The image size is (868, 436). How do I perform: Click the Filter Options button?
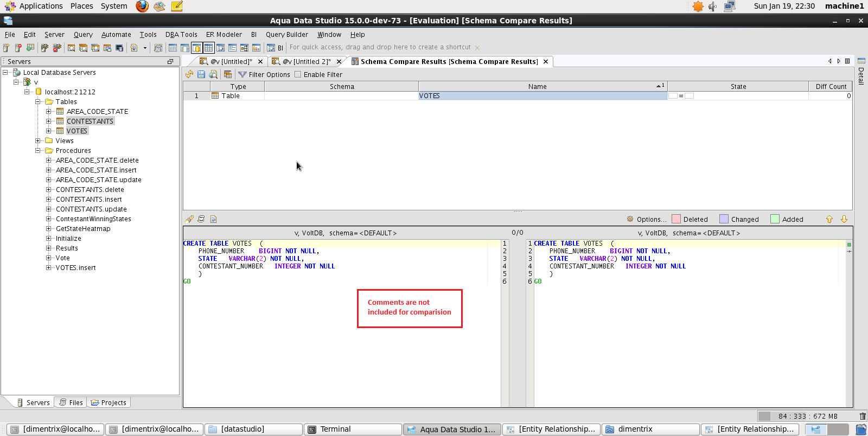tap(264, 74)
